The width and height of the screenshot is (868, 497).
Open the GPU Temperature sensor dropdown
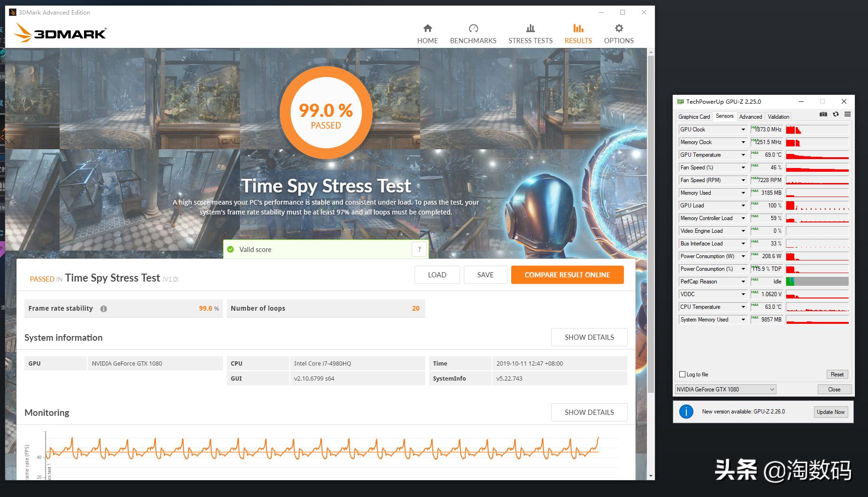(743, 155)
